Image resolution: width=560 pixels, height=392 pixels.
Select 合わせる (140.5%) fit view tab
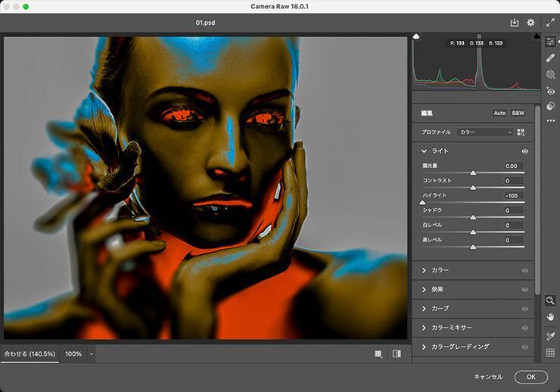click(30, 353)
